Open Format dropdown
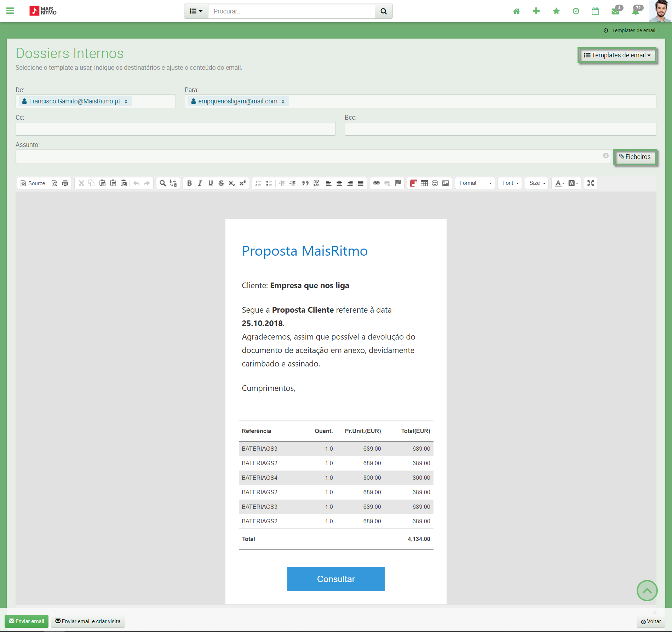This screenshot has width=672, height=632. [475, 183]
